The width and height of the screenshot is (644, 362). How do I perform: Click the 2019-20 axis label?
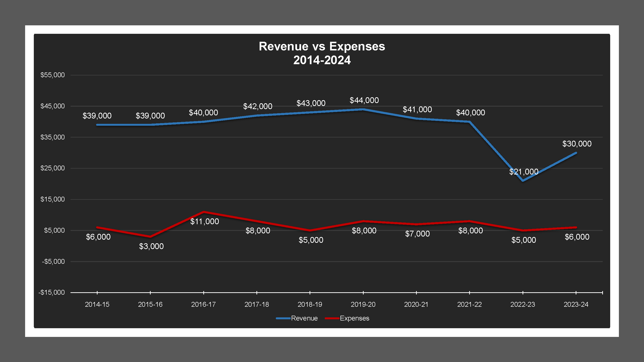click(363, 305)
